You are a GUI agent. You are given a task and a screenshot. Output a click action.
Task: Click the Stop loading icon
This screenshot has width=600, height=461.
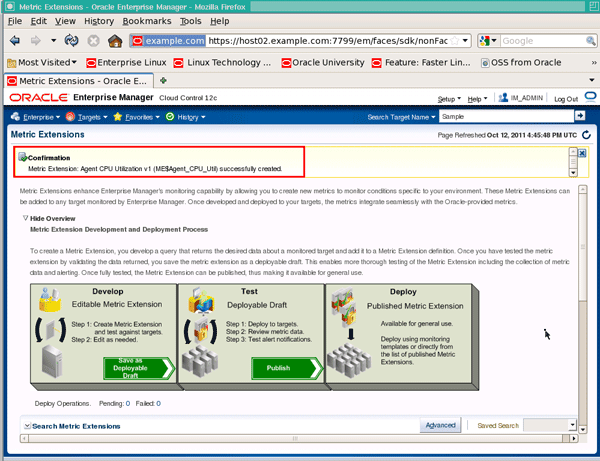pyautogui.click(x=93, y=41)
